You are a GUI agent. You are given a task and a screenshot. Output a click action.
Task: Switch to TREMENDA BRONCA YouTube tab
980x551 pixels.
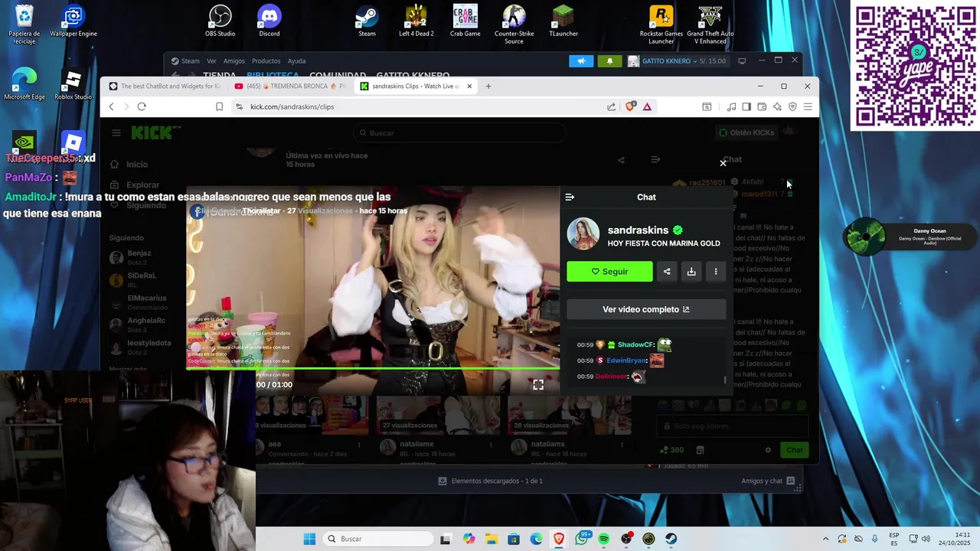289,86
